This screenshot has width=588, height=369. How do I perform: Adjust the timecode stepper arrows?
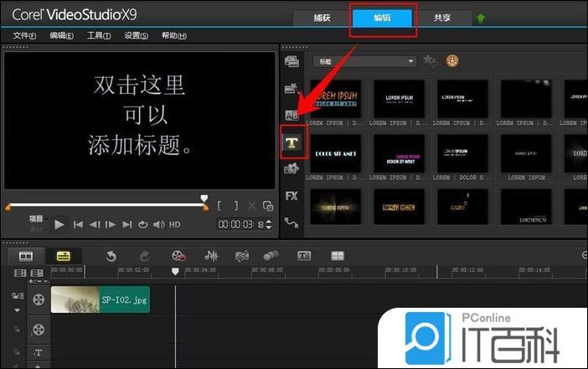(269, 225)
